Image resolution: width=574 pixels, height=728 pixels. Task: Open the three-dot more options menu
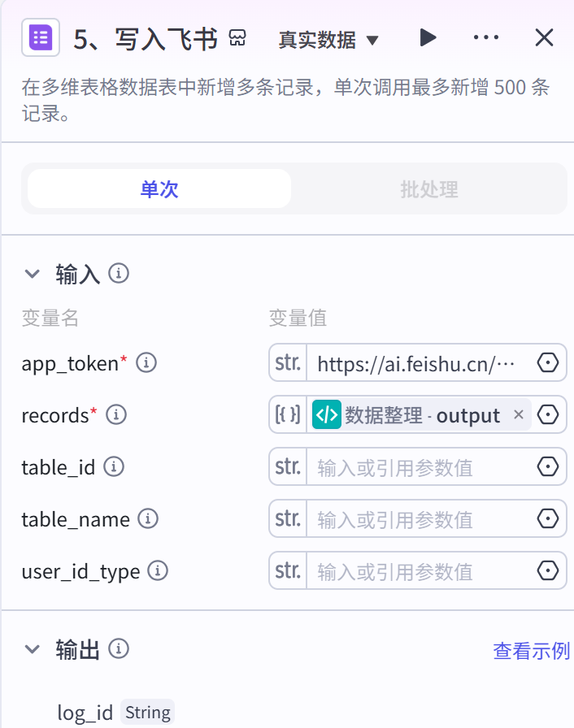pos(485,37)
